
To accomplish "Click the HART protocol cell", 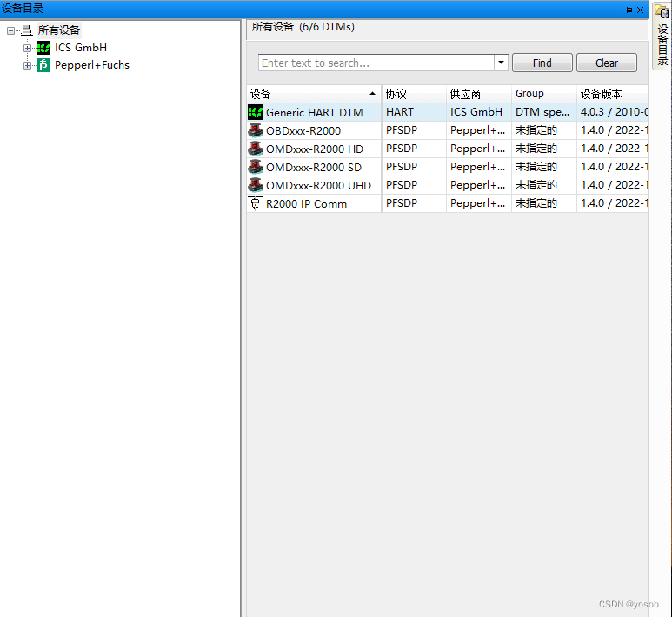I will (414, 112).
